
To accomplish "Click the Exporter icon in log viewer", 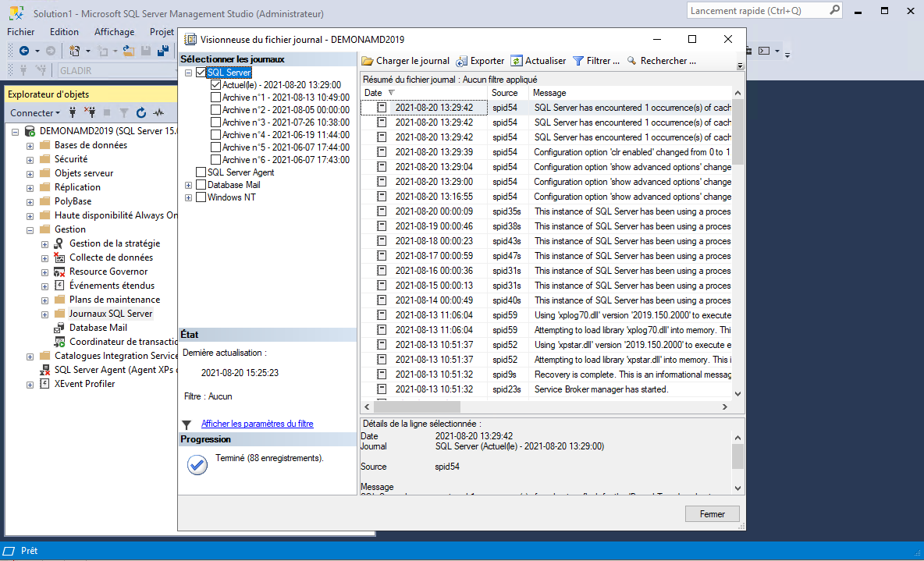I will click(462, 61).
